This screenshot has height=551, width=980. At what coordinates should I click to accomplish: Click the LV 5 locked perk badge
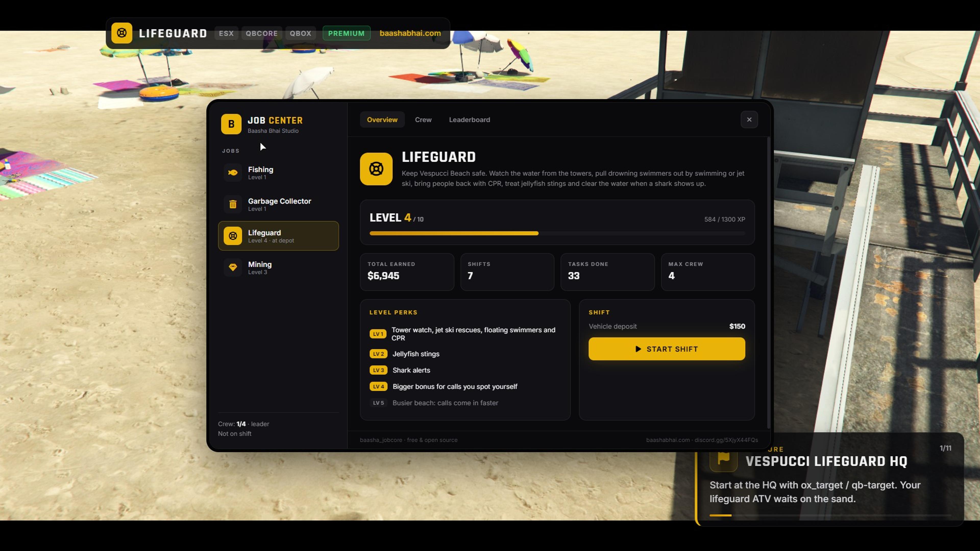point(378,403)
